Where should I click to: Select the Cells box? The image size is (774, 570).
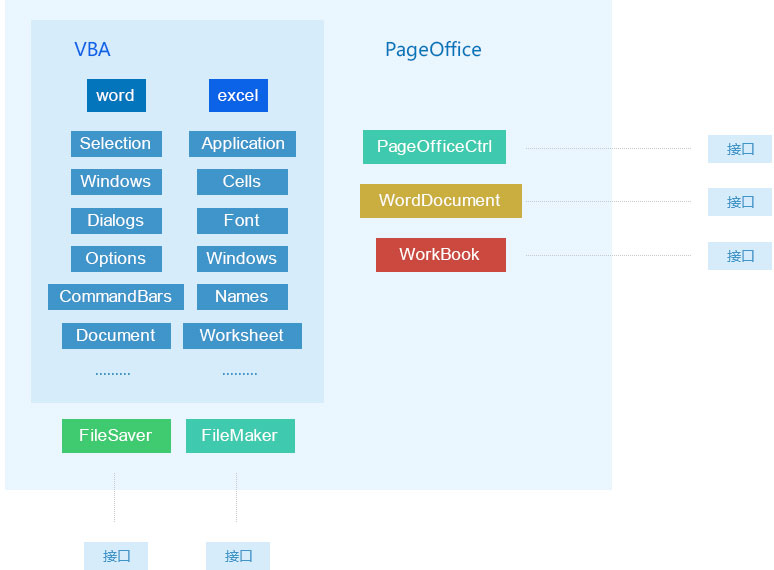[242, 182]
